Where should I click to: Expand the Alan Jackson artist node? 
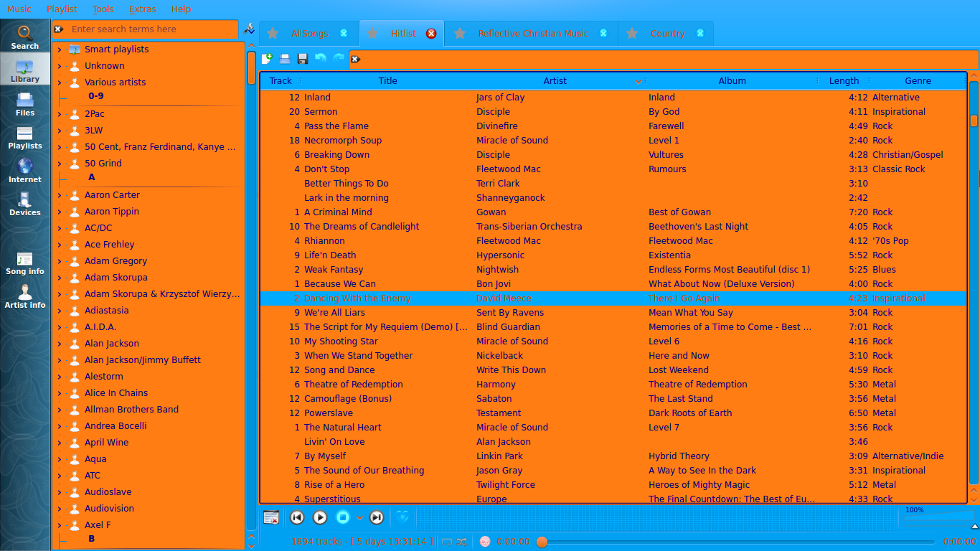pos(60,344)
